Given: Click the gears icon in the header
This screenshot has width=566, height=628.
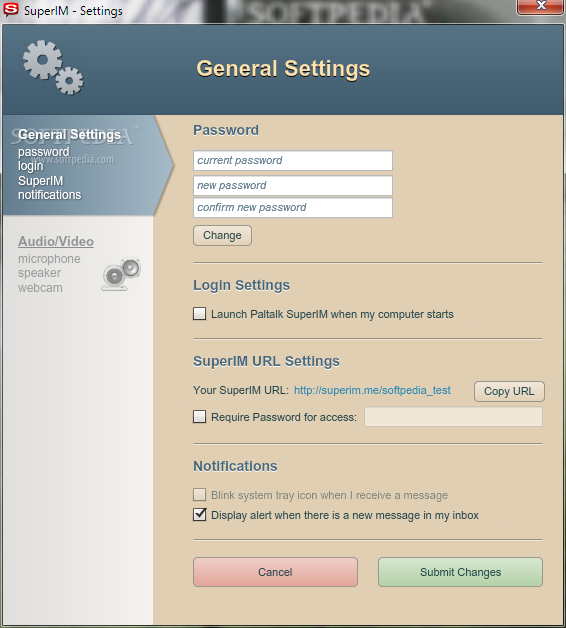Looking at the screenshot, I should coord(53,68).
